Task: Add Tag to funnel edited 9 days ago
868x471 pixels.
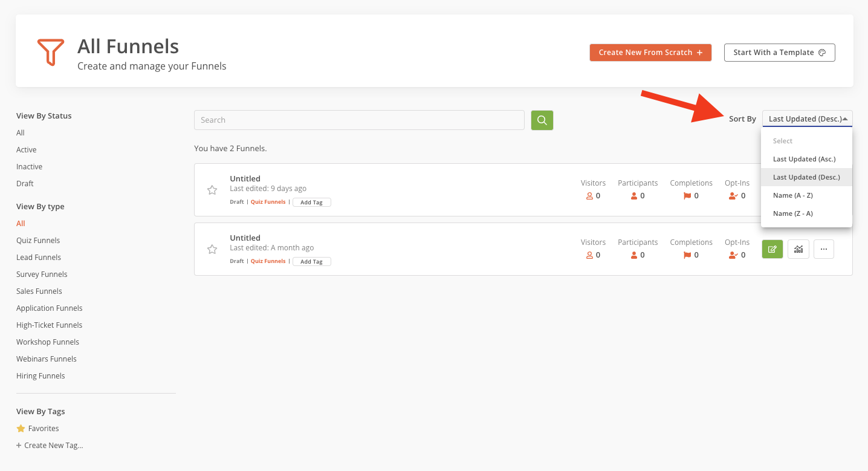Action: pos(312,202)
